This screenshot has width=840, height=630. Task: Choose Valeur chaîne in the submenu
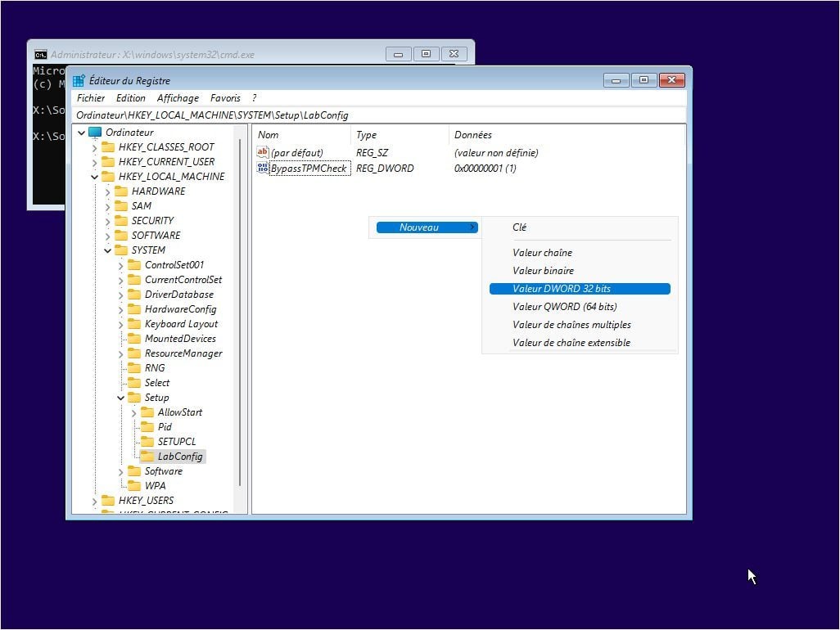coord(580,253)
